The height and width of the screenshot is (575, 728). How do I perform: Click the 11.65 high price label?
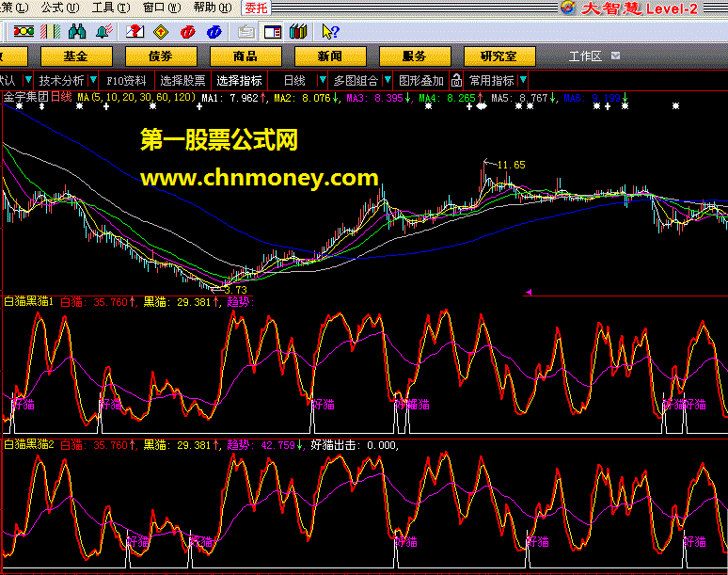point(511,165)
